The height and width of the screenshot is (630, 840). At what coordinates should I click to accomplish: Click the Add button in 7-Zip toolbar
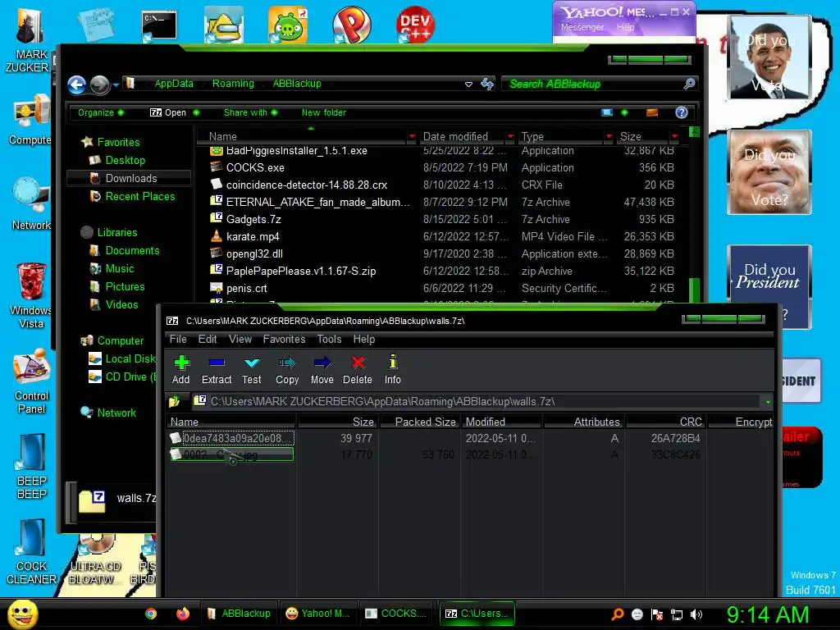(181, 370)
